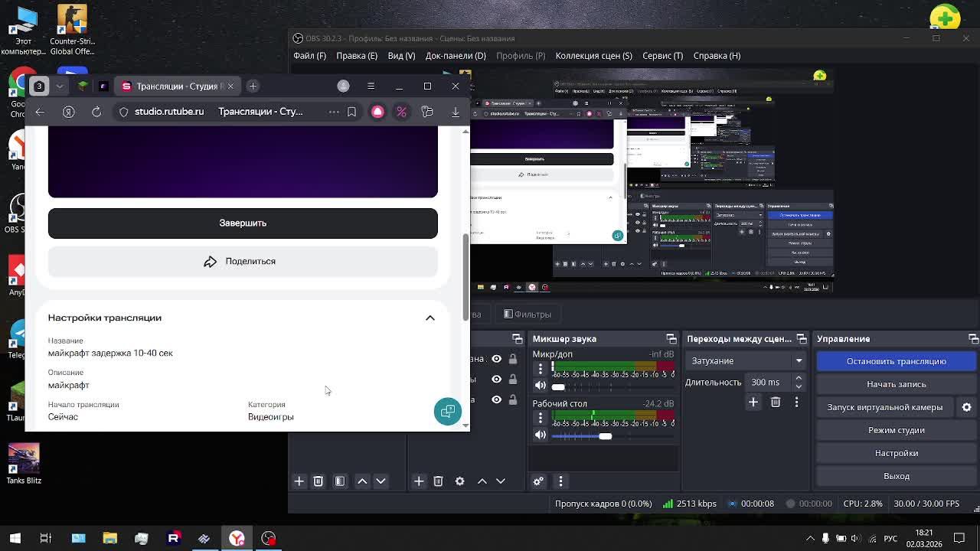Go back in the browser
The width and height of the screenshot is (980, 551).
(x=40, y=112)
